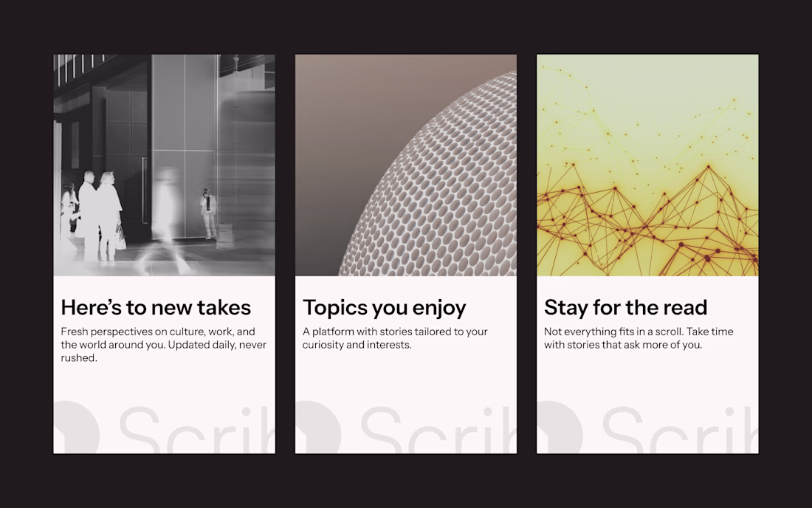The image size is (812, 508).
Task: Click the 'Here's to new takes' heading
Action: [x=156, y=308]
